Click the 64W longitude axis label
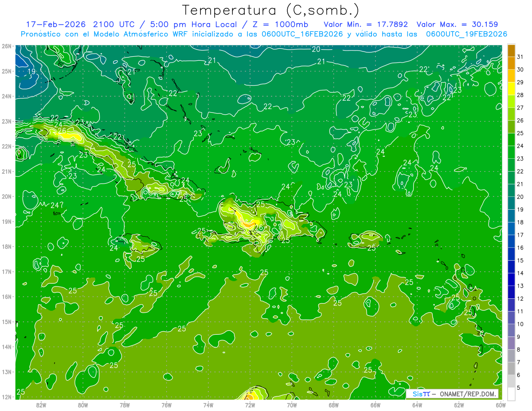This screenshot has width=532, height=411. click(417, 405)
